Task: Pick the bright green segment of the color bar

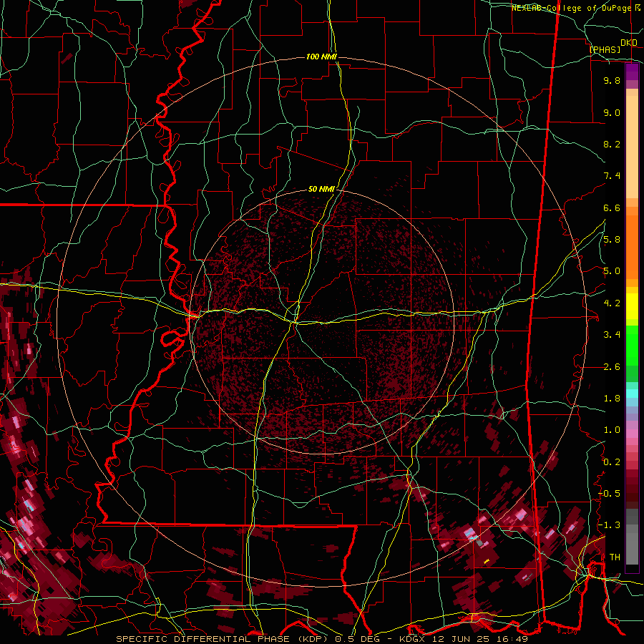Action: (632, 346)
